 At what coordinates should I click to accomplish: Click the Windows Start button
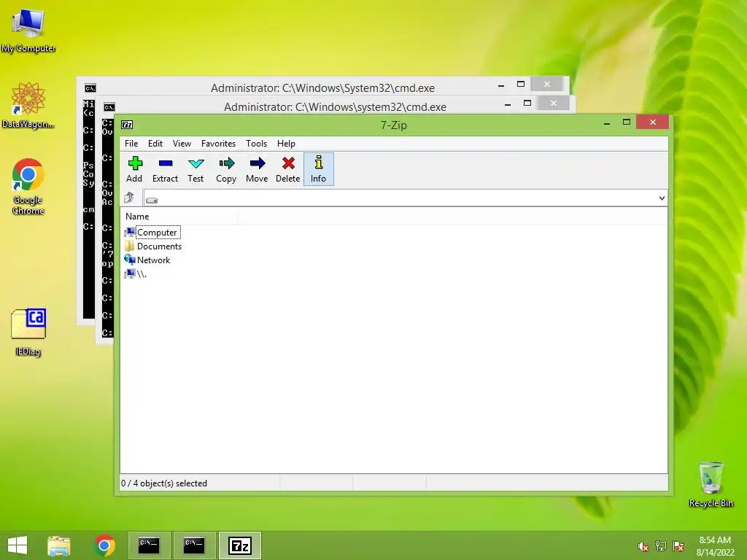tap(18, 545)
